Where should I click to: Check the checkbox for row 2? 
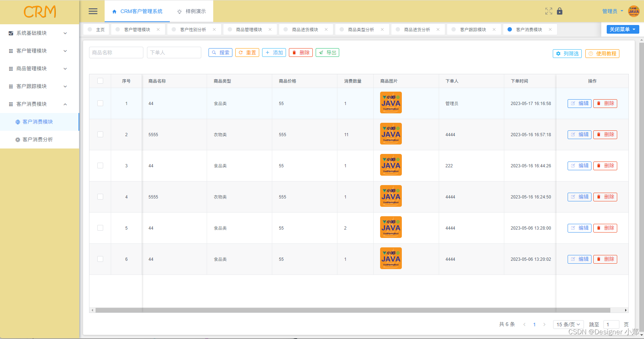point(100,134)
